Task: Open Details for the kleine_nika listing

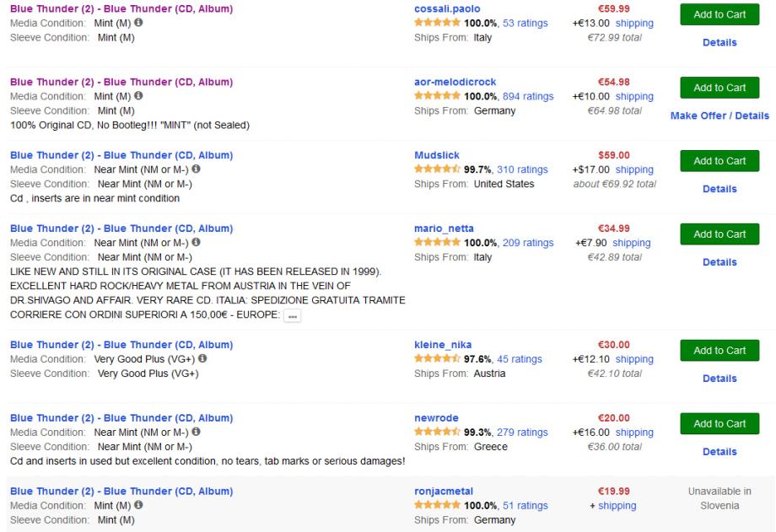Action: pos(719,379)
